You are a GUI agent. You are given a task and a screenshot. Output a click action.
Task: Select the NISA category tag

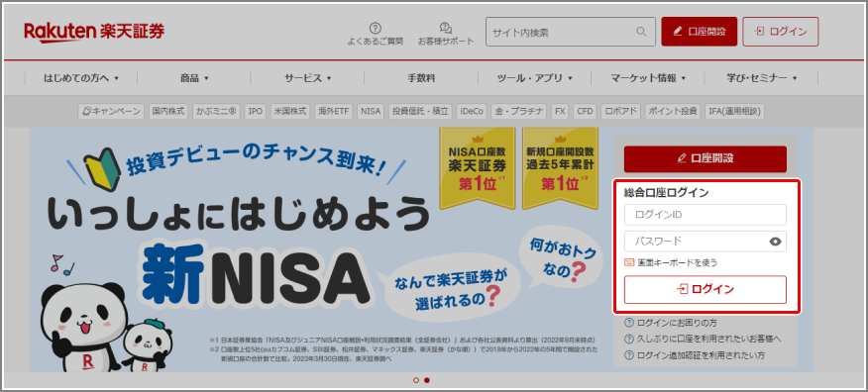click(371, 111)
